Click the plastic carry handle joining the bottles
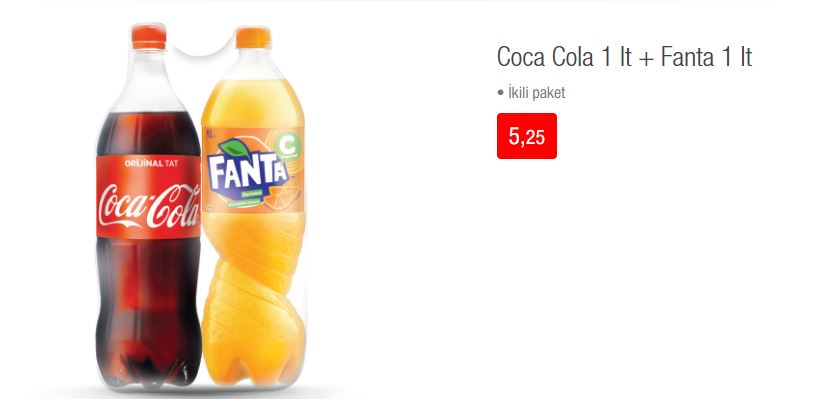The height and width of the screenshot is (414, 840). 200,47
